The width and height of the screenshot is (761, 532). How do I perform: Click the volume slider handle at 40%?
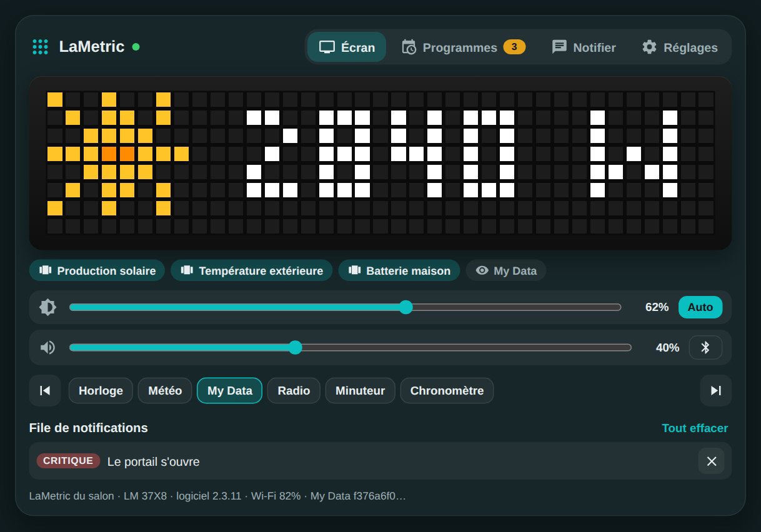tap(296, 347)
